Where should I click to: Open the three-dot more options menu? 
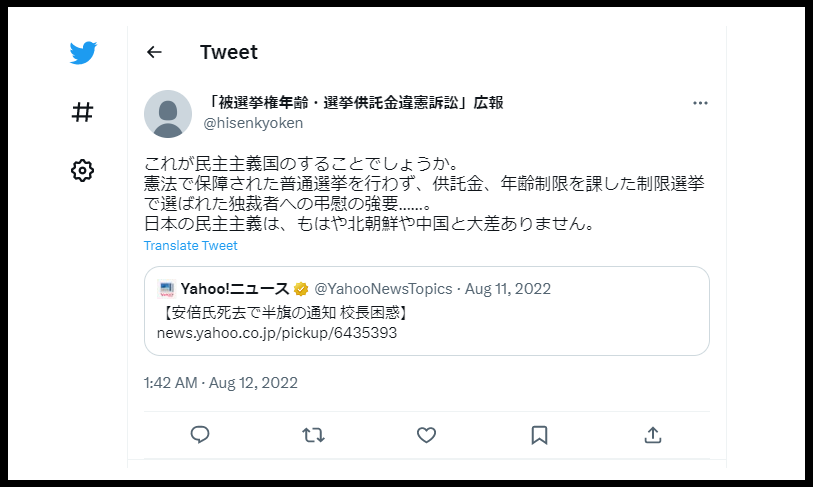click(700, 103)
